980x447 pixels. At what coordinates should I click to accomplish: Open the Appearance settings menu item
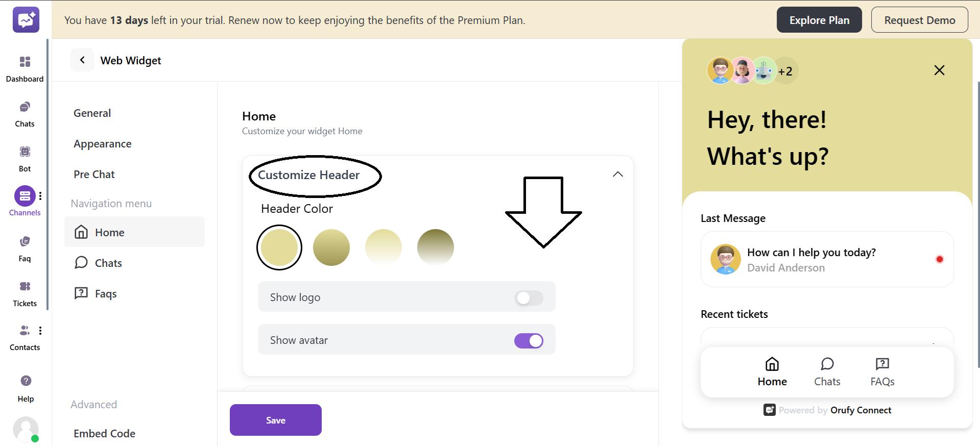tap(103, 144)
